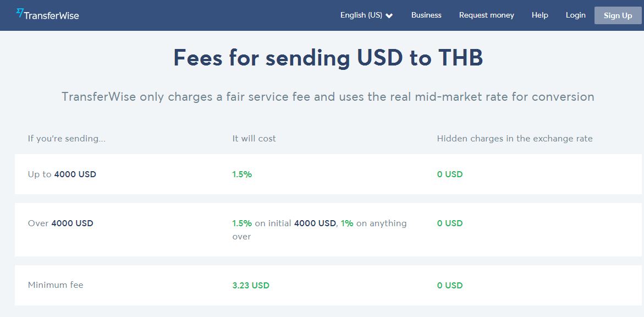Click the 0 USD value in Minimum fee row
Image resolution: width=644 pixels, height=317 pixels.
tap(450, 285)
